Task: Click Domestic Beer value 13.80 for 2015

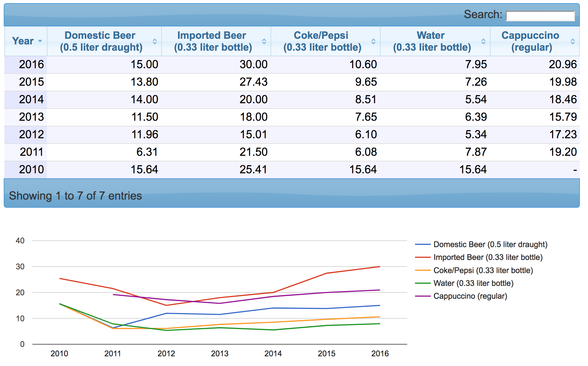Action: [144, 82]
